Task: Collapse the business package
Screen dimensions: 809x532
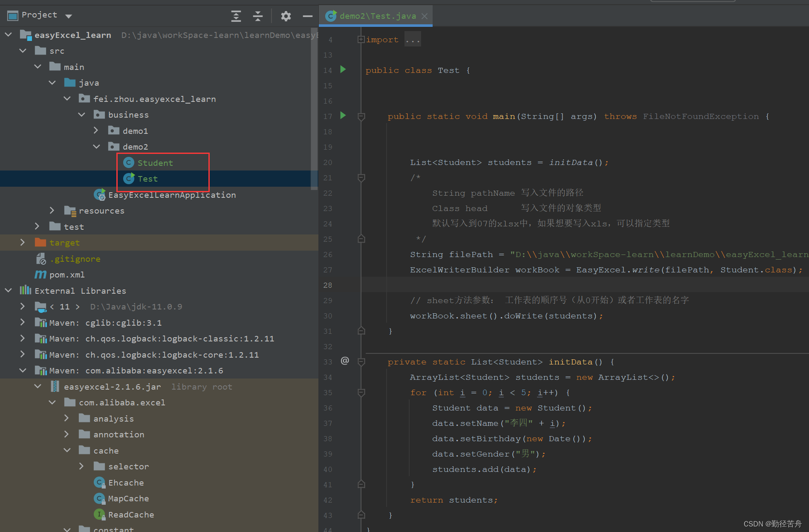Action: [x=82, y=114]
